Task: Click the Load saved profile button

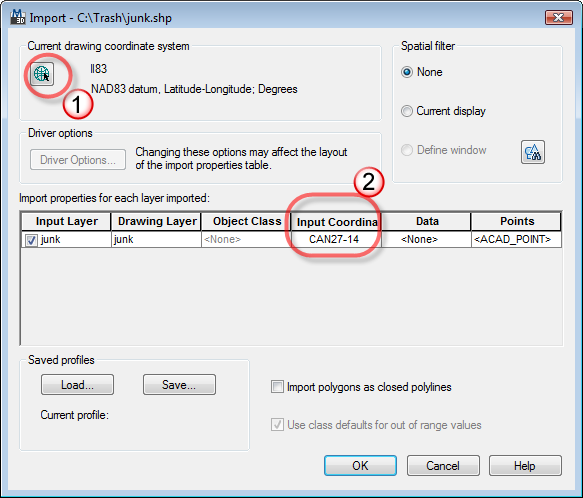Action: [x=77, y=385]
